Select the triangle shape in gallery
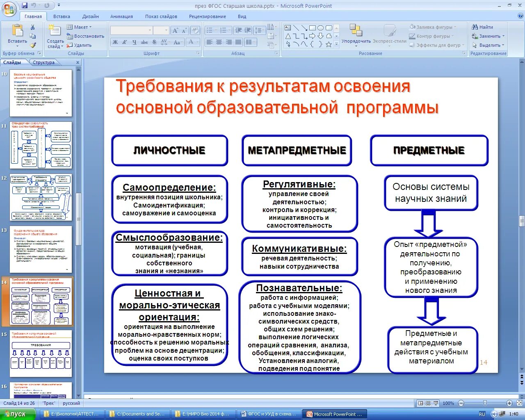The width and height of the screenshot is (525, 420). [288, 36]
